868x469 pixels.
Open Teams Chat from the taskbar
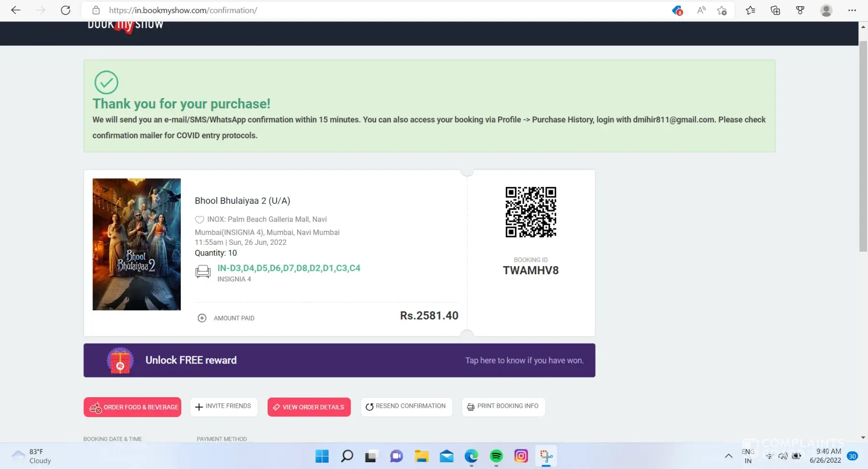click(396, 456)
